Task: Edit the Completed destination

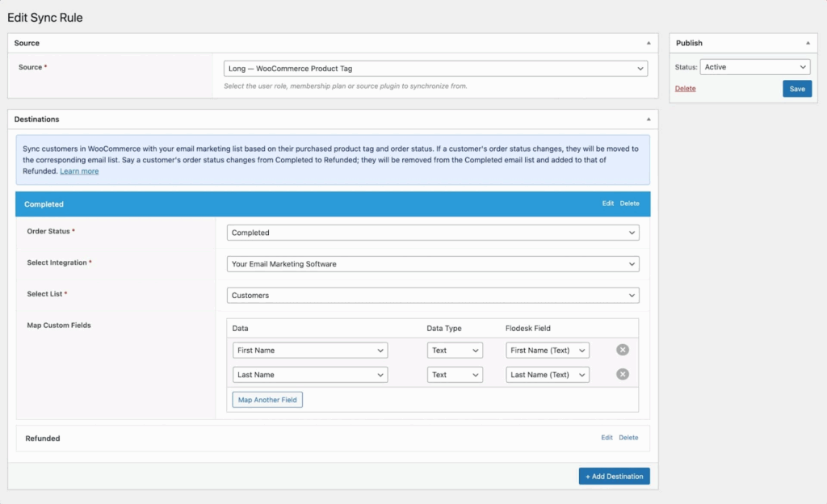Action: pyautogui.click(x=607, y=204)
